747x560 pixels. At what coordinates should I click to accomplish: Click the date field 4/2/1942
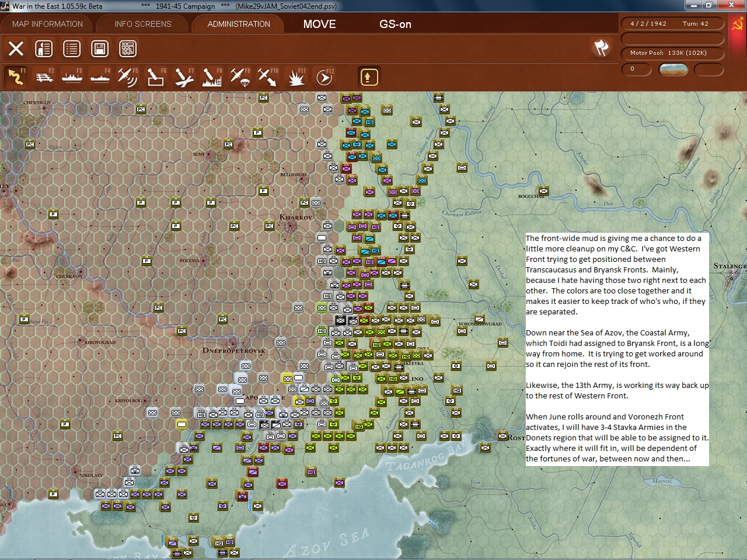(x=648, y=24)
